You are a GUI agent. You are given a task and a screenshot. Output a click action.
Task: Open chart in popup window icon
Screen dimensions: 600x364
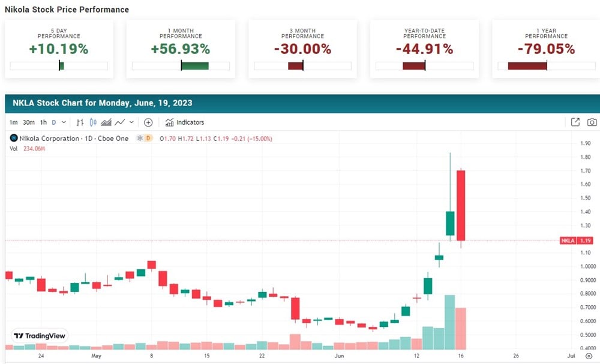click(575, 122)
